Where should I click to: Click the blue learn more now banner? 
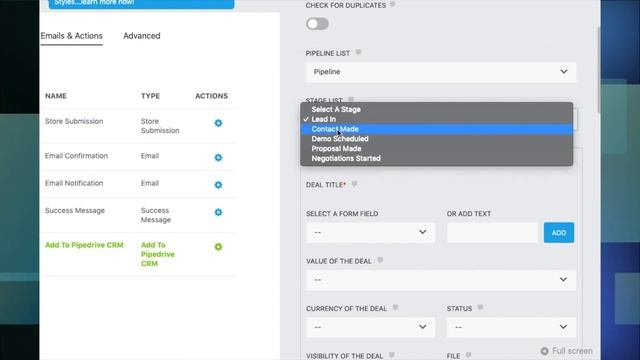[x=141, y=3]
